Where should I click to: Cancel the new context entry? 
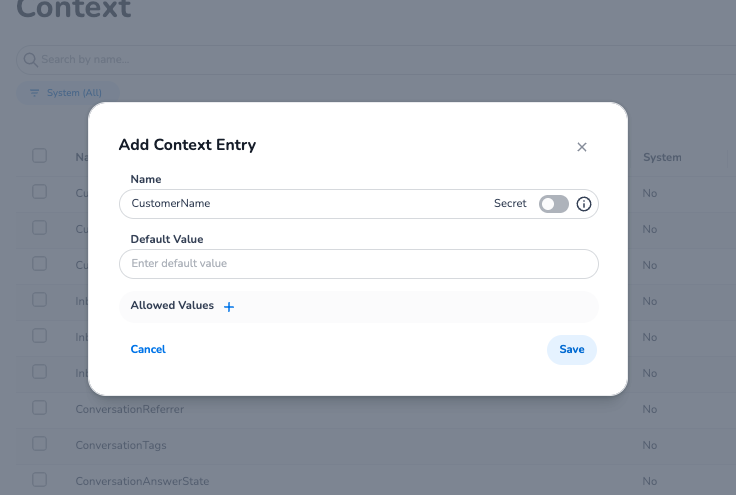[x=148, y=349]
